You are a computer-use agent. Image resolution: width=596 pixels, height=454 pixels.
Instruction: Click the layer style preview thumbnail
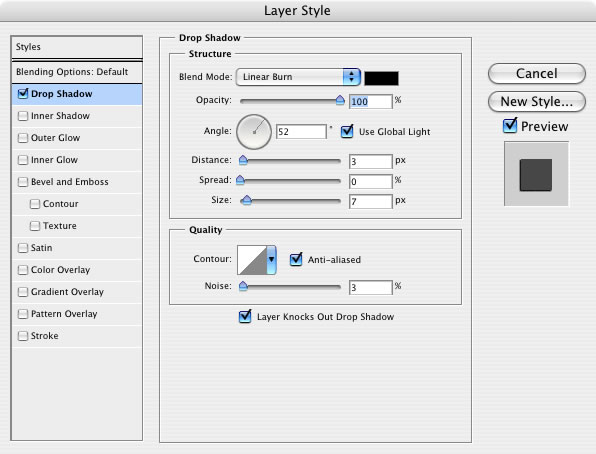point(536,174)
